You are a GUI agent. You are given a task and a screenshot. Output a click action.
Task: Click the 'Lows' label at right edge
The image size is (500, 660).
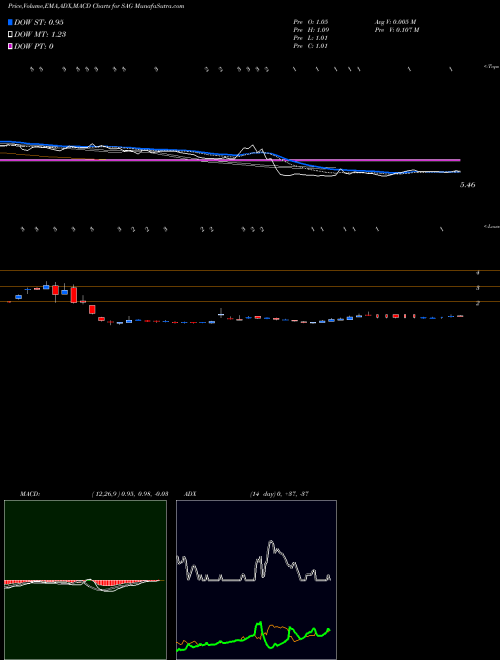click(492, 226)
